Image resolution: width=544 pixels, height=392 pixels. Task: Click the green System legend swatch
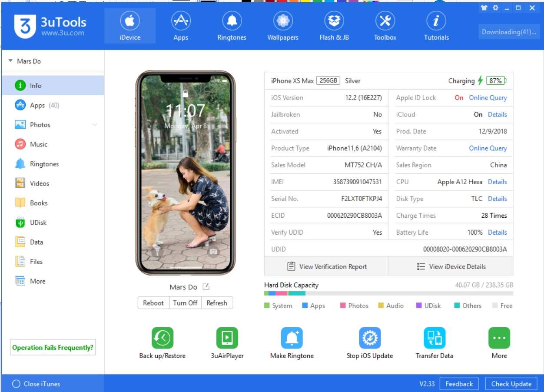tap(267, 306)
